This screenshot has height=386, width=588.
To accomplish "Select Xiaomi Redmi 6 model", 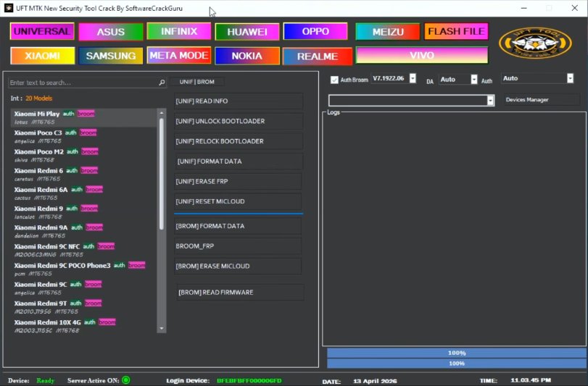I will point(84,175).
